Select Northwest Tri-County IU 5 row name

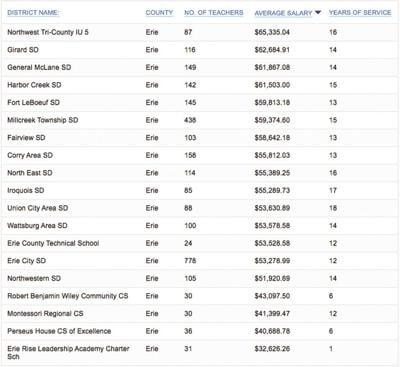(48, 32)
